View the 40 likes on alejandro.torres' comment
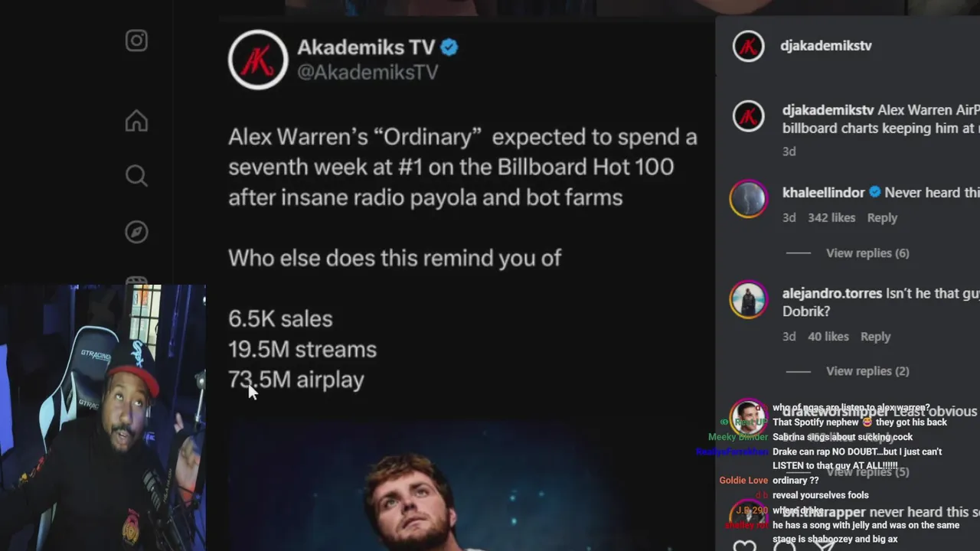This screenshot has height=551, width=980. pyautogui.click(x=828, y=336)
